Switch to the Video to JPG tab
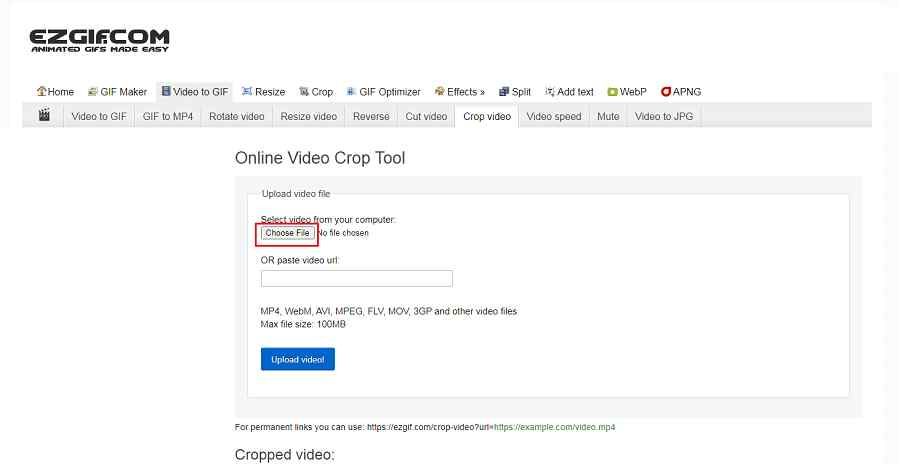Screen dimensions: 900x467 664,116
